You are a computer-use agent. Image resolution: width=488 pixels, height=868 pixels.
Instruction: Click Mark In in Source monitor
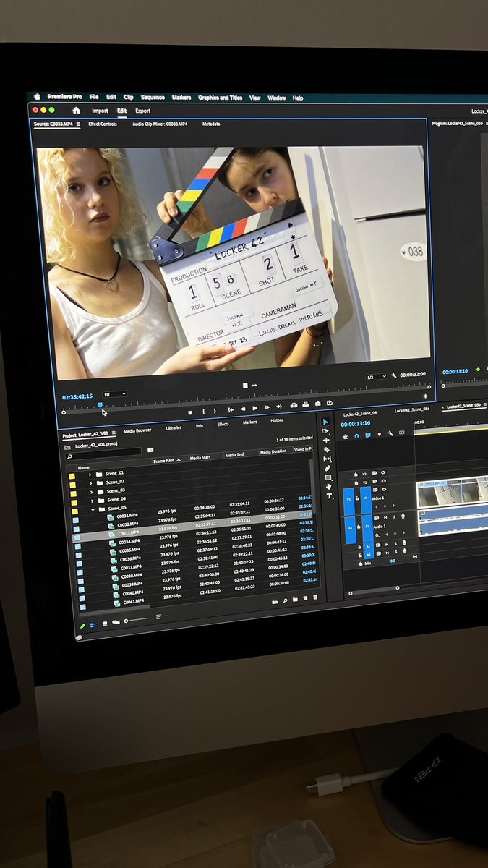203,411
